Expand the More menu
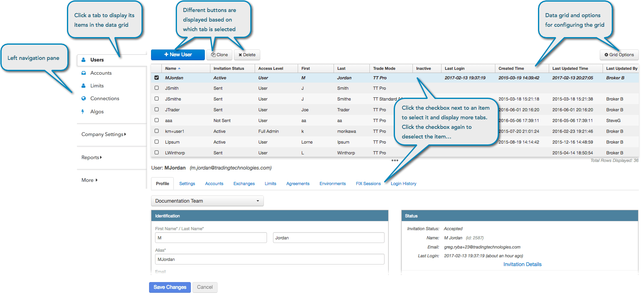This screenshot has height=300, width=644. click(x=89, y=180)
